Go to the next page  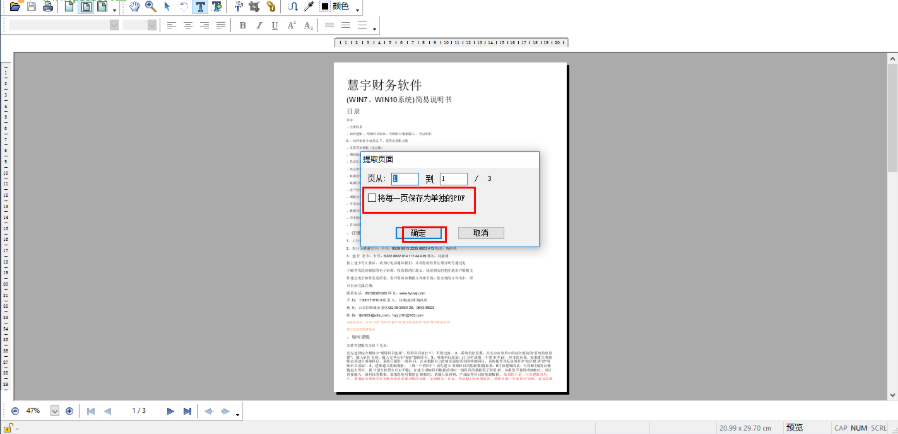click(170, 411)
